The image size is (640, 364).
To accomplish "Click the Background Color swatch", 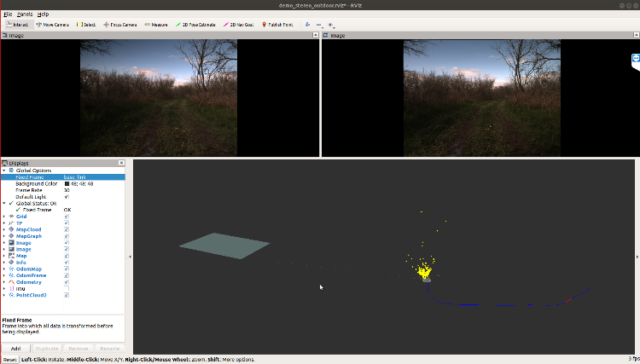I will point(67,183).
